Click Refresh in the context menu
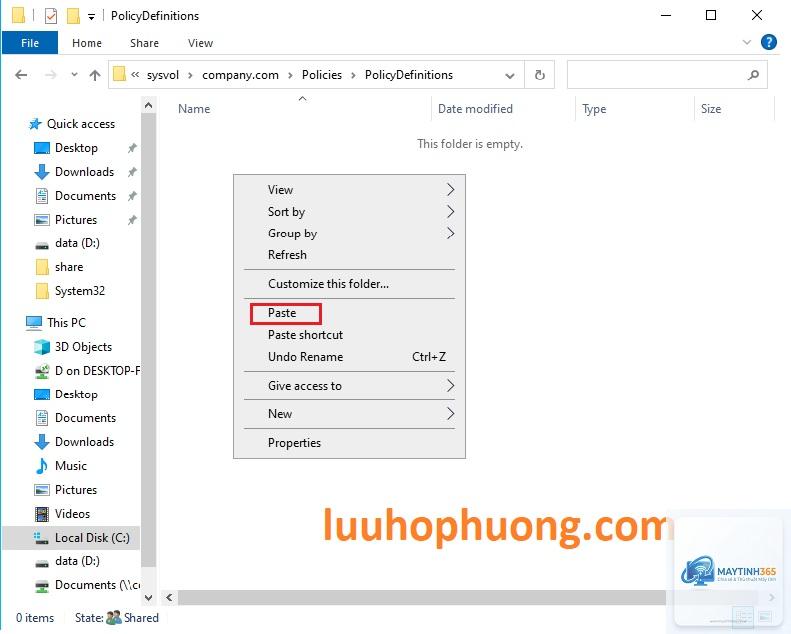The width and height of the screenshot is (791, 634). (x=349, y=255)
